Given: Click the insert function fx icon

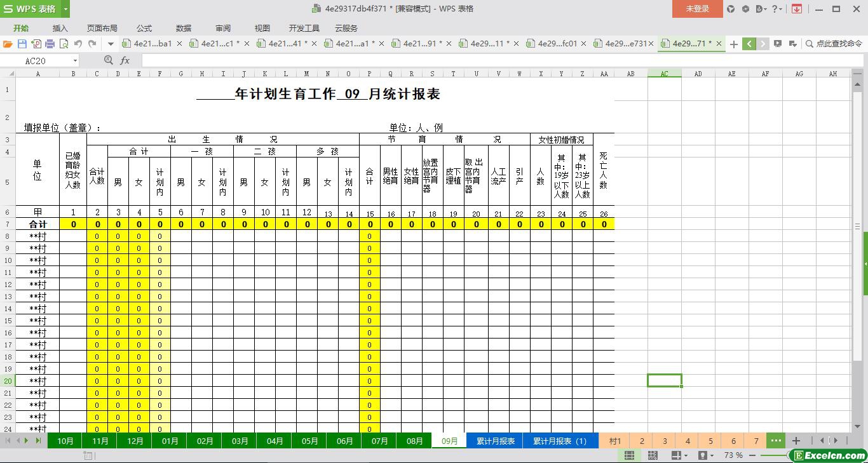Looking at the screenshot, I should pos(125,60).
